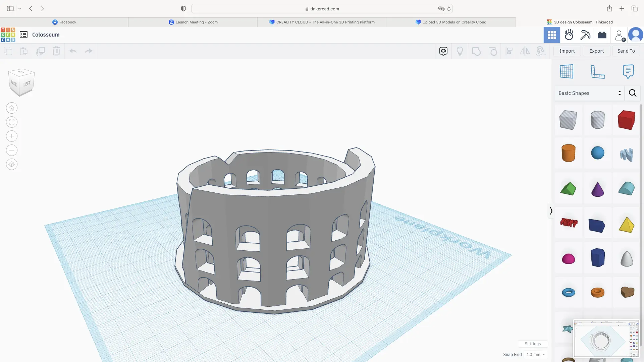Viewport: 644px width, 362px height.
Task: Click the Delete trash icon
Action: coord(56,51)
